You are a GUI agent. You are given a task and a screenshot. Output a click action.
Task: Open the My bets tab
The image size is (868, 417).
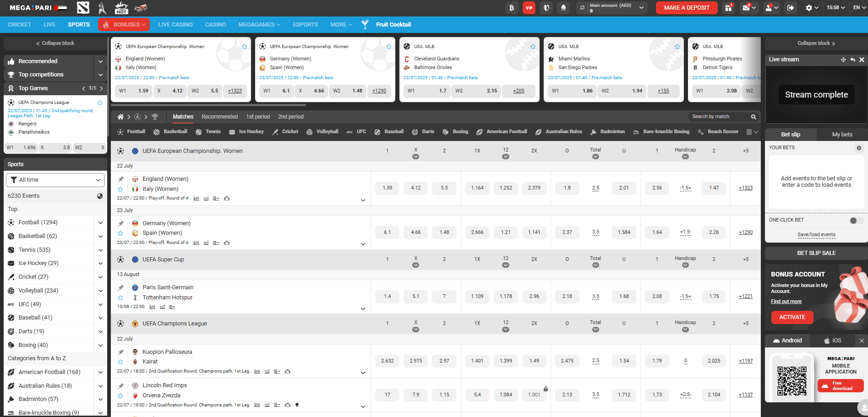click(842, 135)
